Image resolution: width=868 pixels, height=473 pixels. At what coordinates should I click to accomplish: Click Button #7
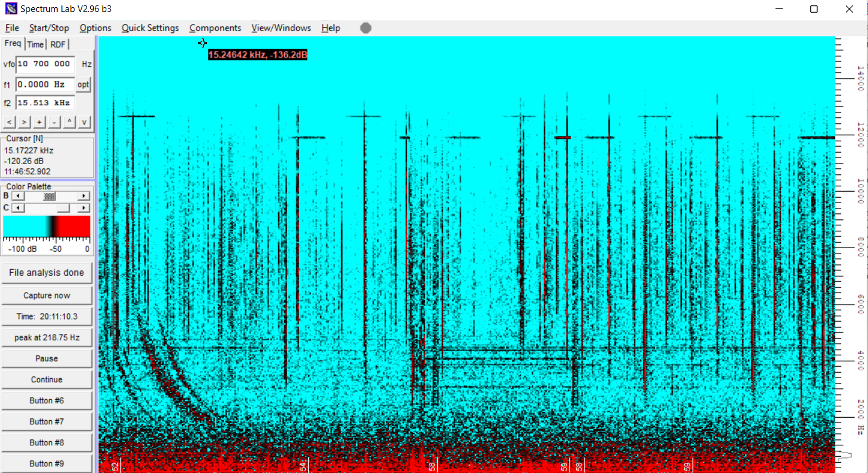[x=47, y=421]
